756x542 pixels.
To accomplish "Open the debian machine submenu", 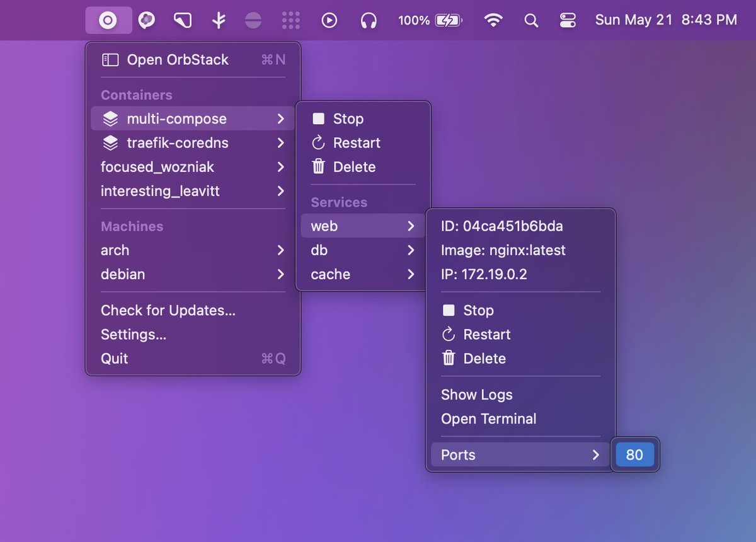I will [193, 274].
